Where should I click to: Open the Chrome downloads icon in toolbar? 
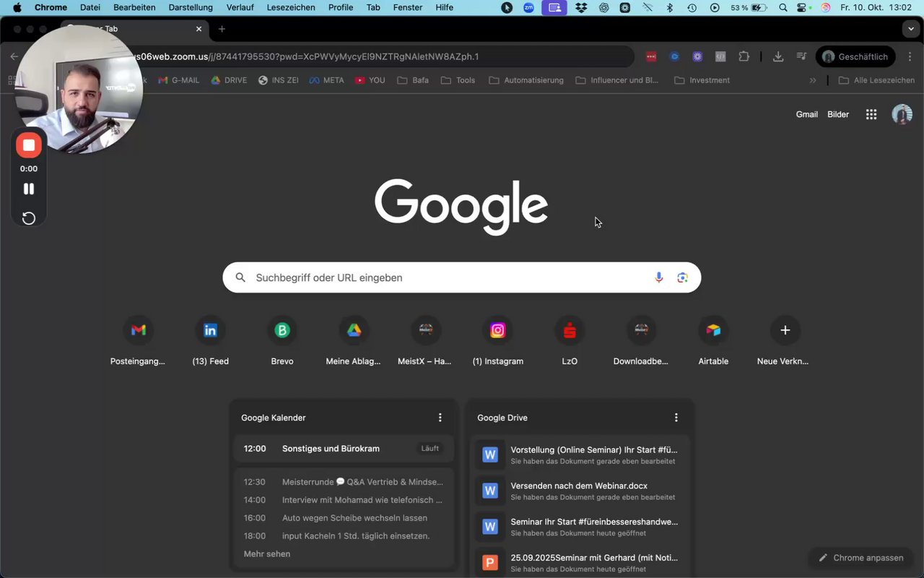(778, 56)
